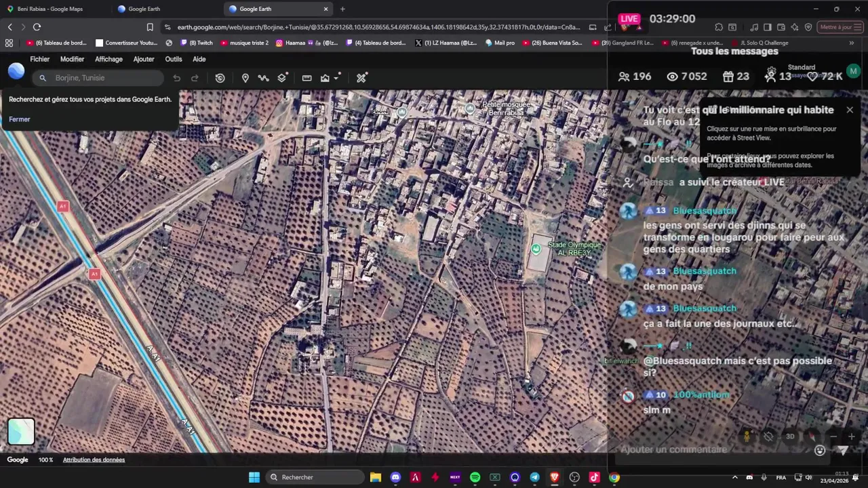
Task: Open the VPN shield icon
Action: coord(808,27)
